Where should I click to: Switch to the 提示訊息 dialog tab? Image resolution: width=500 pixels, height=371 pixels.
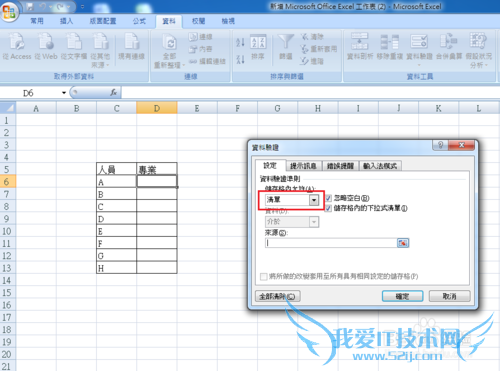pyautogui.click(x=303, y=166)
